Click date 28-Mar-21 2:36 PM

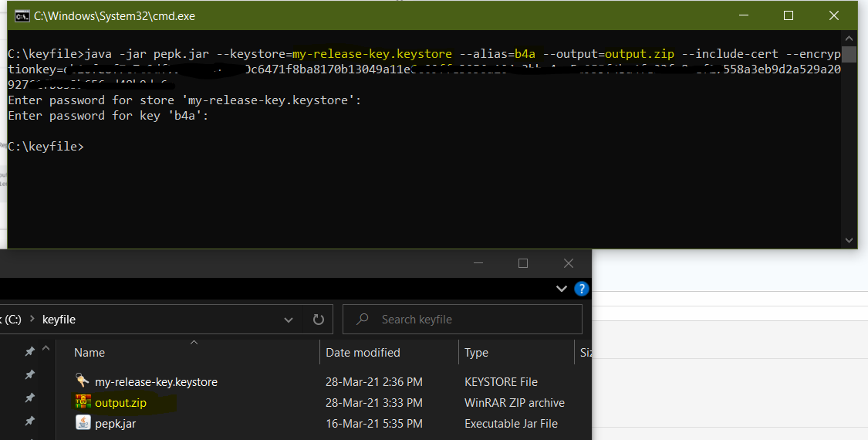373,382
